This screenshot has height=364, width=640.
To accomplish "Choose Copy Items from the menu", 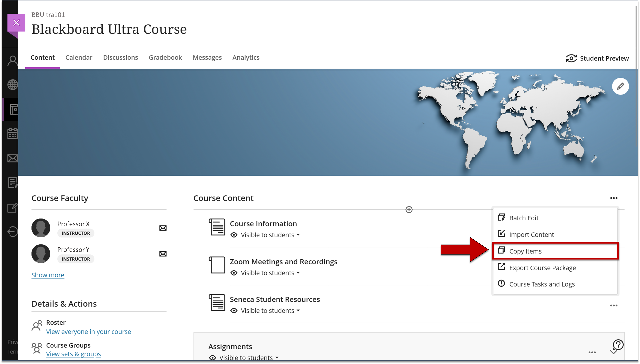I will coord(555,251).
